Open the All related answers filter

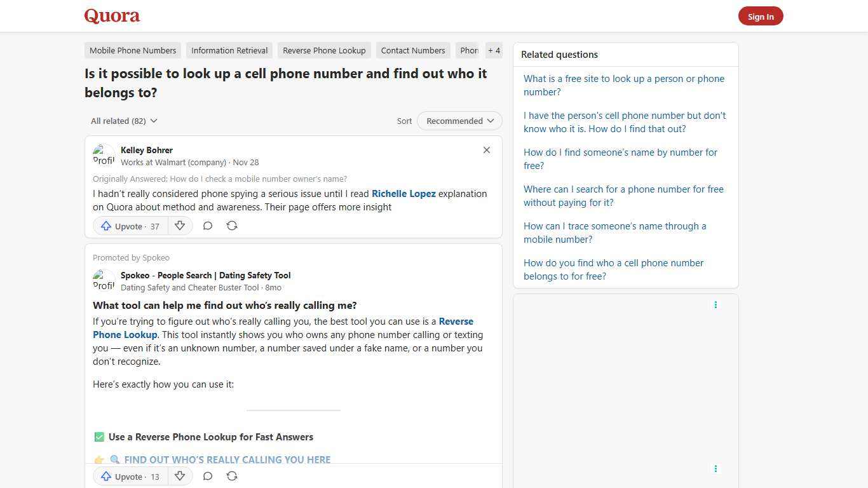[x=123, y=121]
